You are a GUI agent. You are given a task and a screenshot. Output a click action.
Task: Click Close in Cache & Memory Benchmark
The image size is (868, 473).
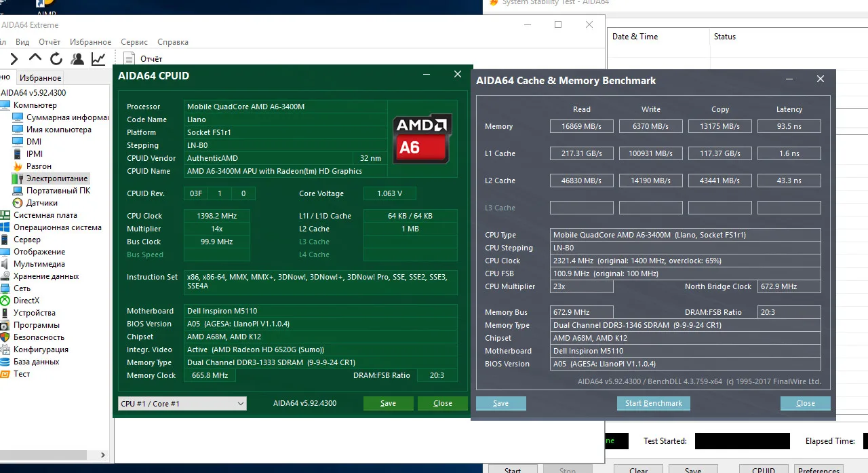click(x=806, y=403)
